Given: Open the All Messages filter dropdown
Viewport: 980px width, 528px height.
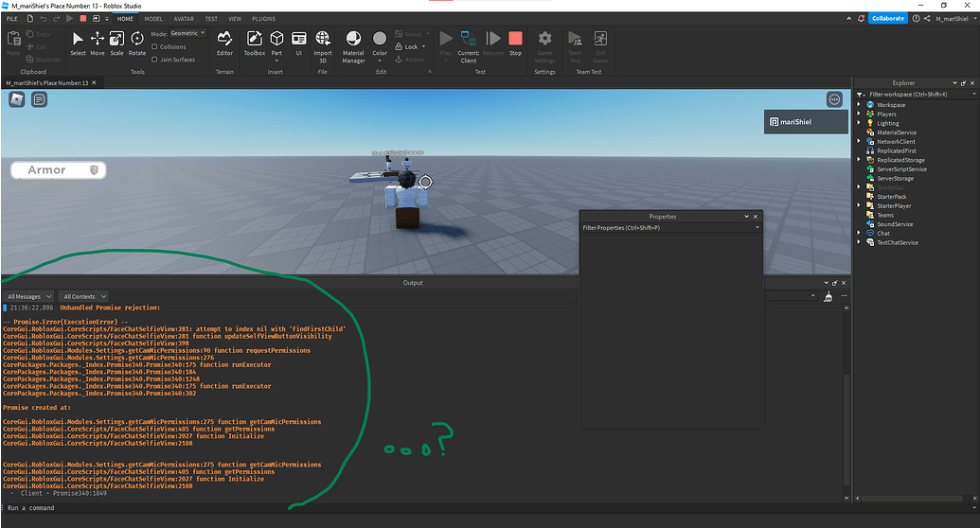Looking at the screenshot, I should [28, 296].
